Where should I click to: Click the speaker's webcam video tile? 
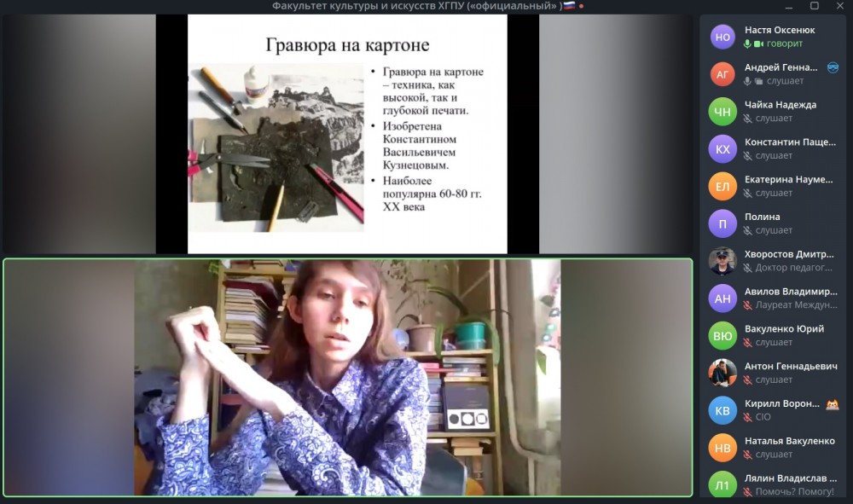(347, 378)
